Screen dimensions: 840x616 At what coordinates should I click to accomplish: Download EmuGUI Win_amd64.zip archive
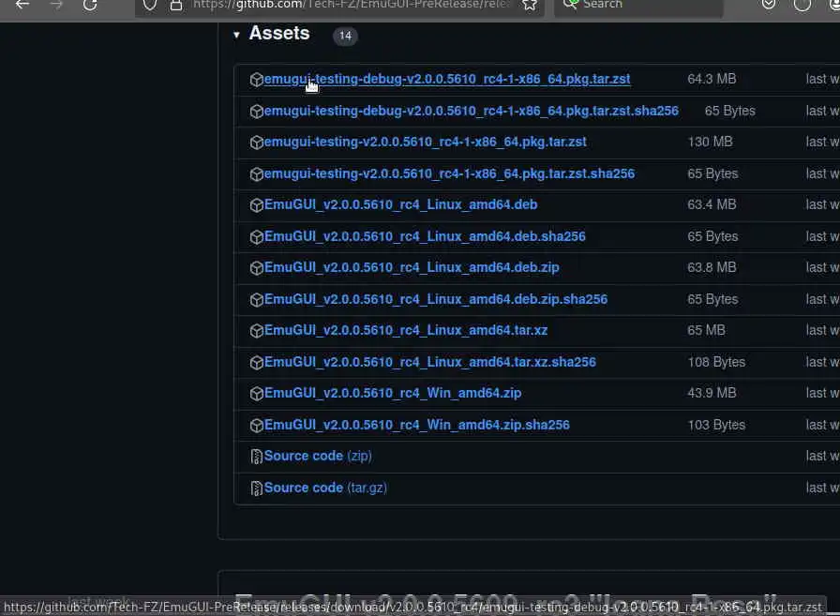click(392, 393)
